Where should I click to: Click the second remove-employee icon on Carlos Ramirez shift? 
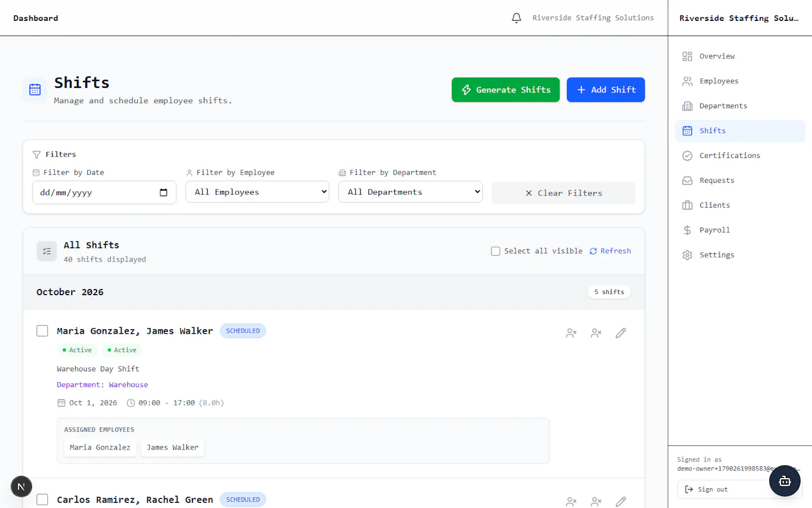596,501
